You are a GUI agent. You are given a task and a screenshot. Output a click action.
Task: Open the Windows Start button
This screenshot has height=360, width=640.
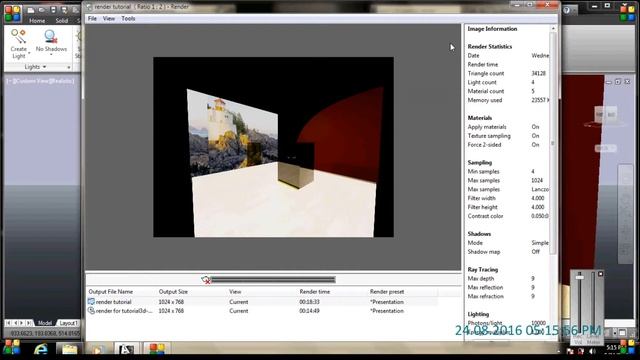point(11,348)
